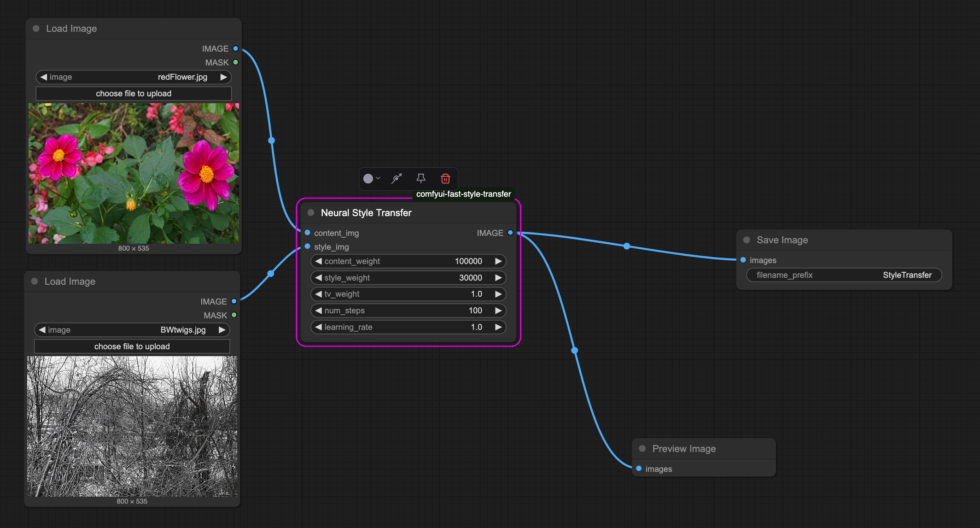Collapse the Save Image node
Viewport: 980px width, 528px height.
click(747, 240)
